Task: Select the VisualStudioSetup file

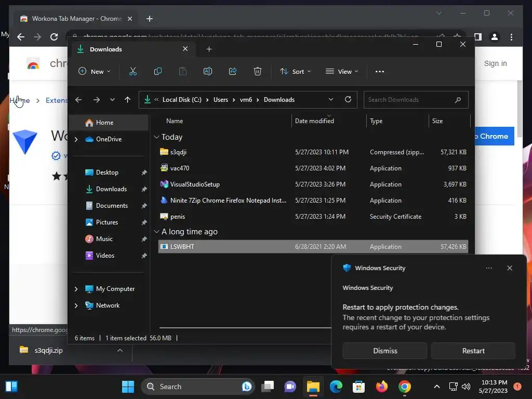Action: coord(313,184)
